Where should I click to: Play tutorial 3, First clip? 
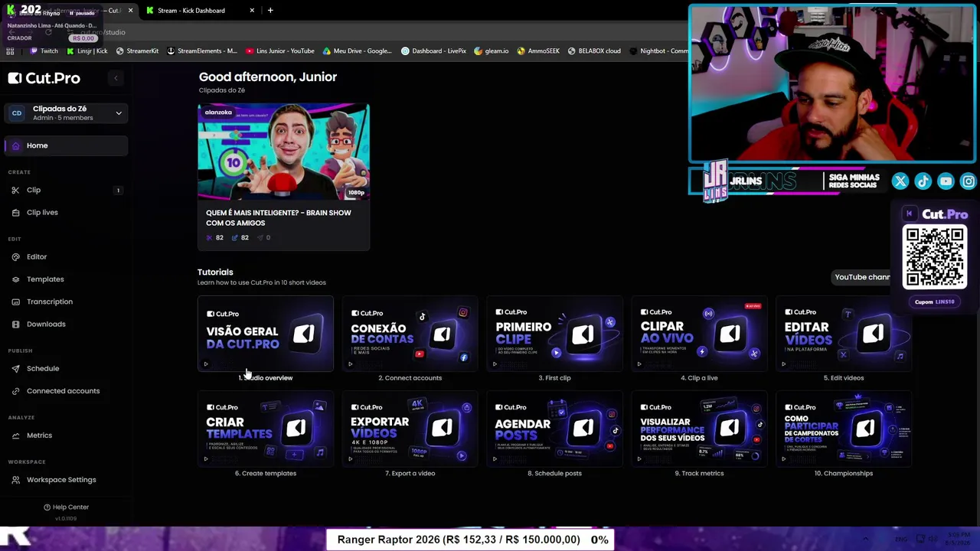(555, 334)
